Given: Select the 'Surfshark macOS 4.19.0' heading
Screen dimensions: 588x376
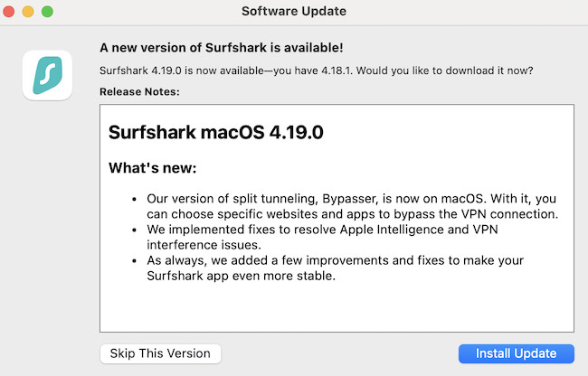Looking at the screenshot, I should click(x=216, y=132).
